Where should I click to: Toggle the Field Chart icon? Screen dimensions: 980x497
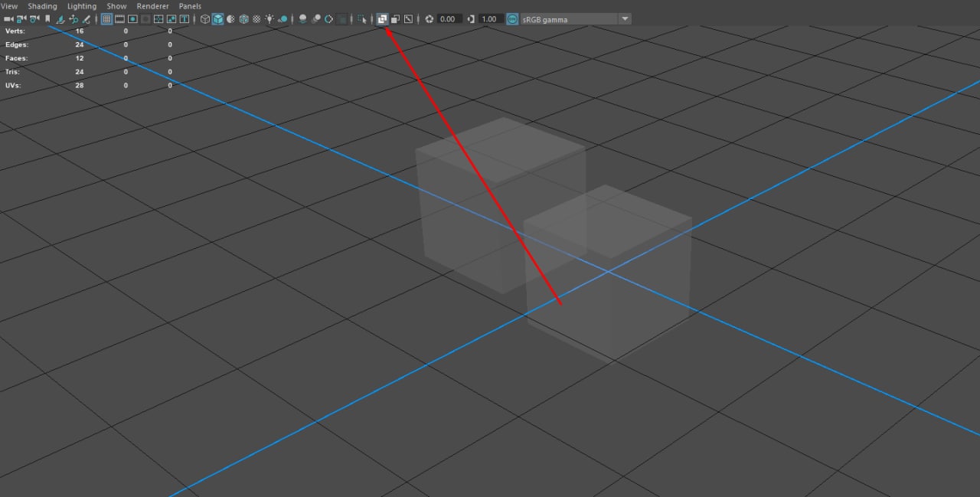pos(158,19)
